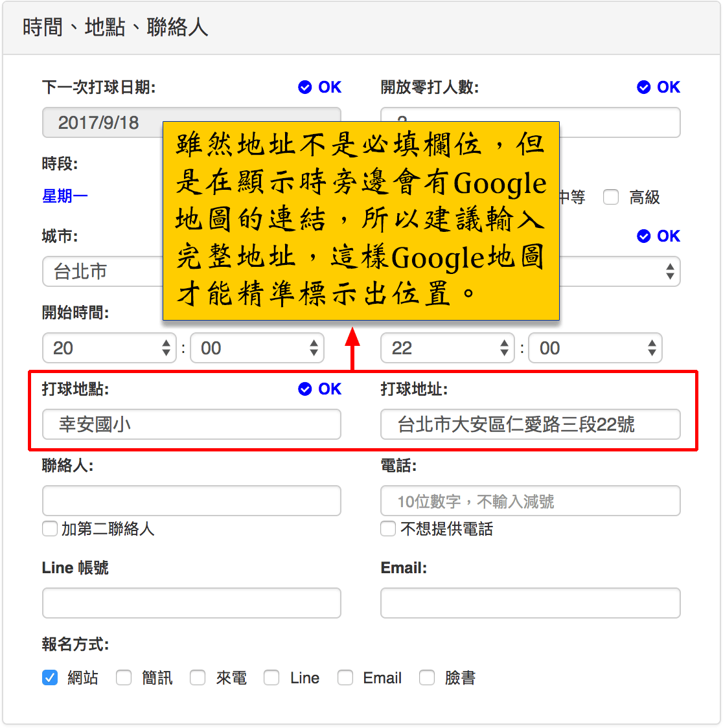Click the 打球地點 field containing 幸安國小
The image size is (723, 728).
click(191, 425)
